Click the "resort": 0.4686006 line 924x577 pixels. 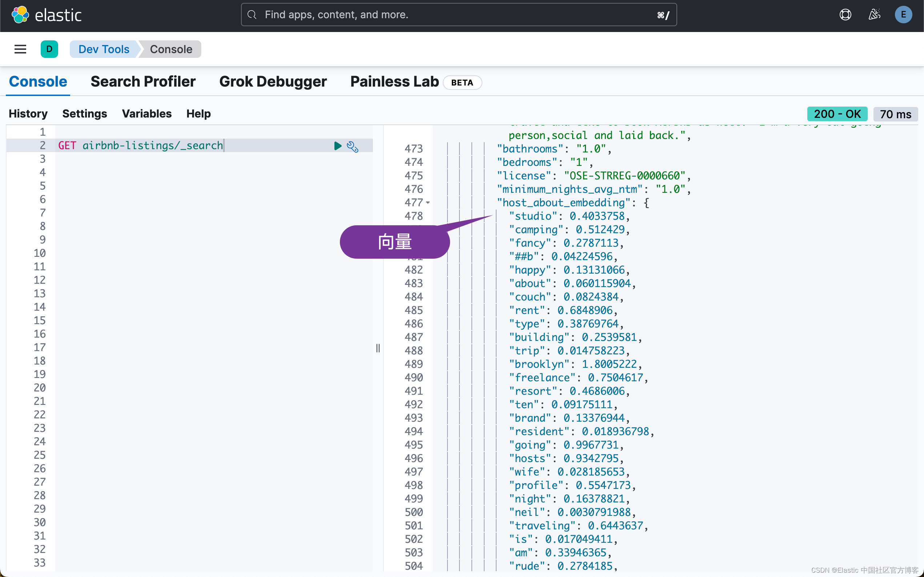(569, 391)
